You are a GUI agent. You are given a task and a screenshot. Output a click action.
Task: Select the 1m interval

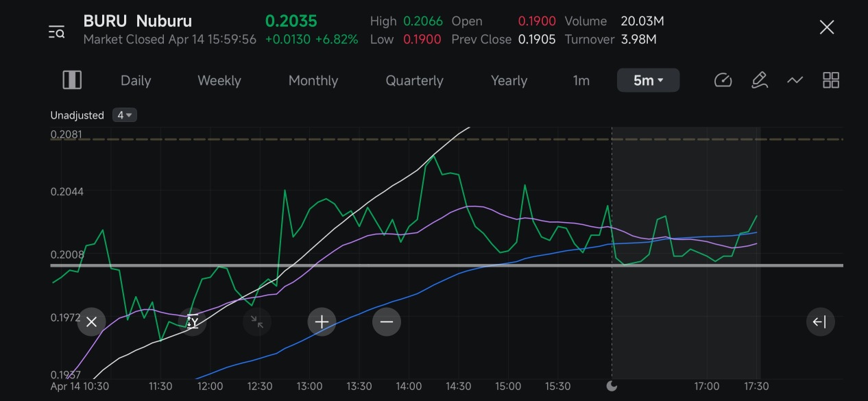581,80
